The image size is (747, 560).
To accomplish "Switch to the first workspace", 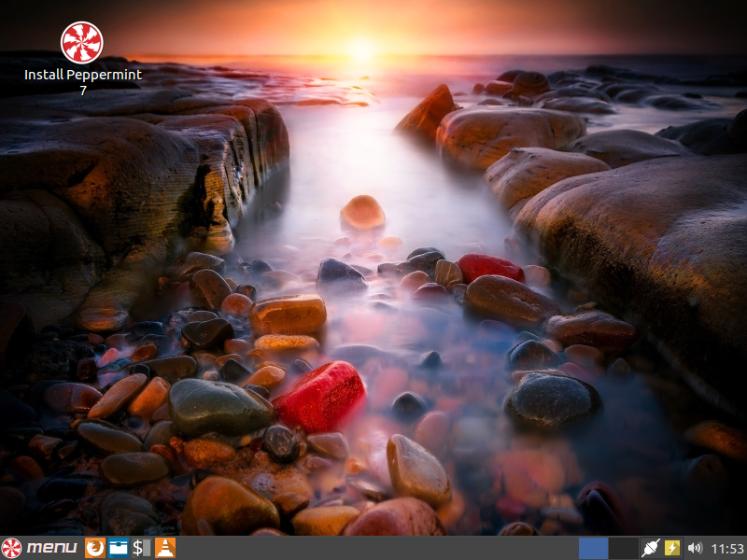I will (593, 548).
